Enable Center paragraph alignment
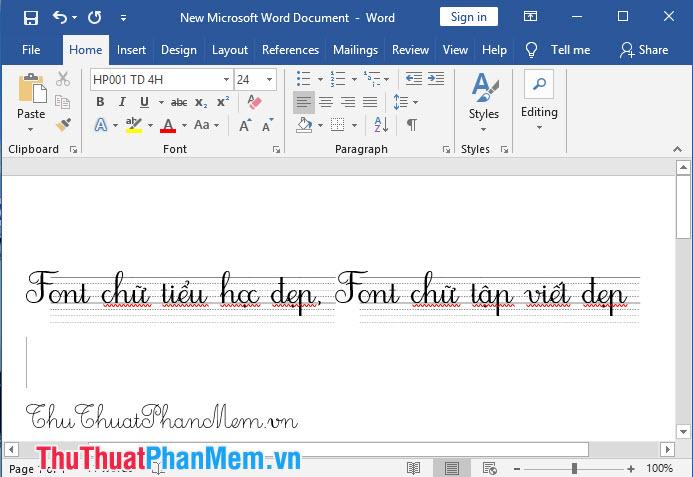Screen dimensions: 693x477 point(326,102)
